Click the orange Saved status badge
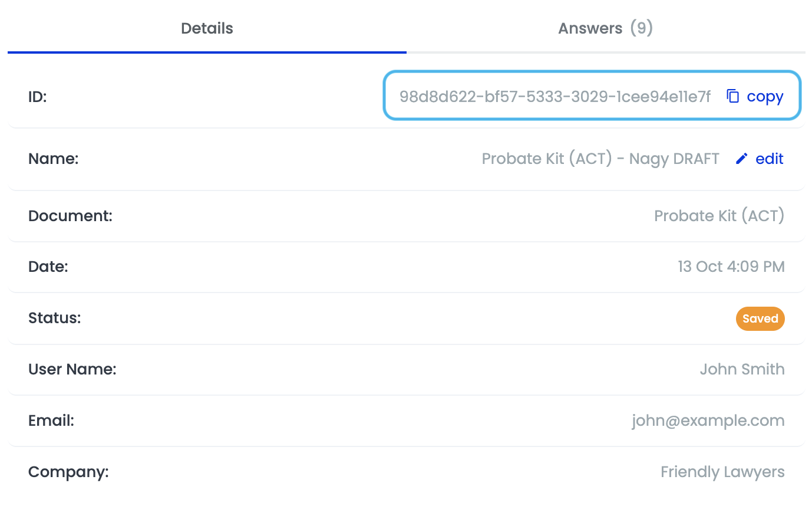 point(760,318)
